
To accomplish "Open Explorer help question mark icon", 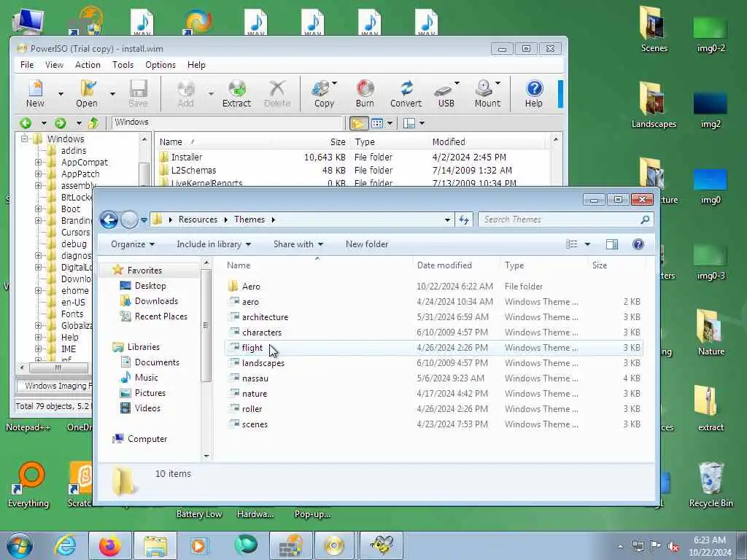I will [638, 244].
